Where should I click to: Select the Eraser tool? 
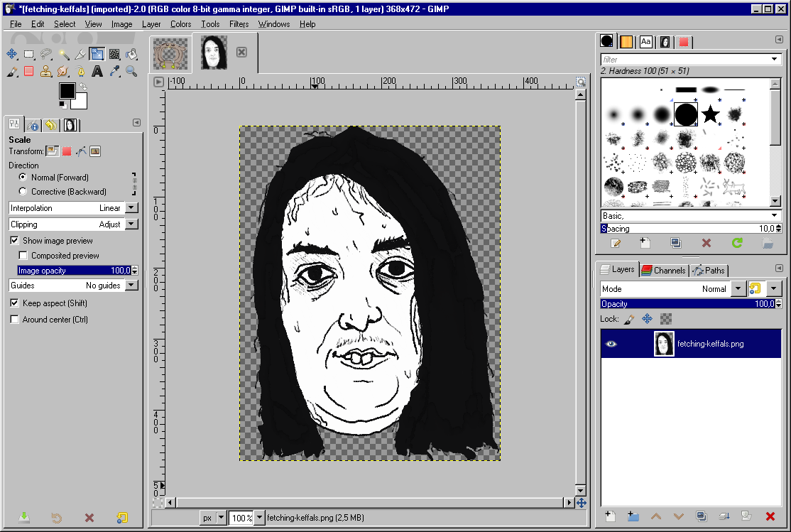click(28, 71)
